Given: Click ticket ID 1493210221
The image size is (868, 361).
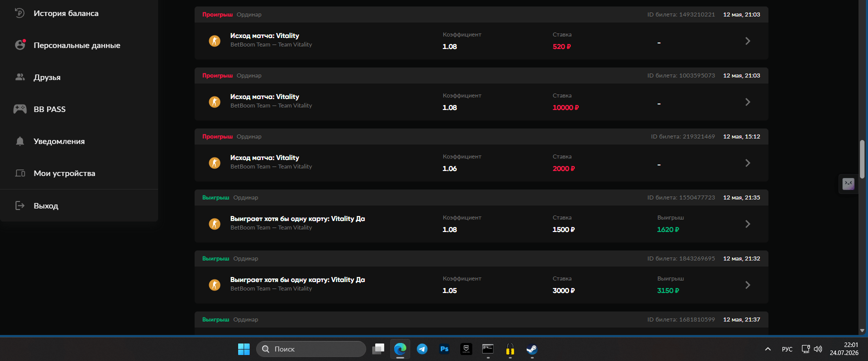Looking at the screenshot, I should (x=681, y=14).
